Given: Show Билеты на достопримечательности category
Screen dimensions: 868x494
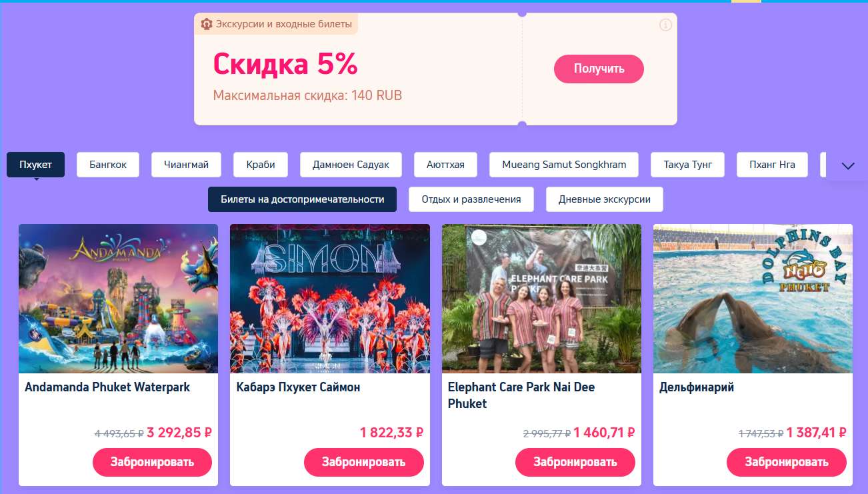Looking at the screenshot, I should tap(302, 199).
